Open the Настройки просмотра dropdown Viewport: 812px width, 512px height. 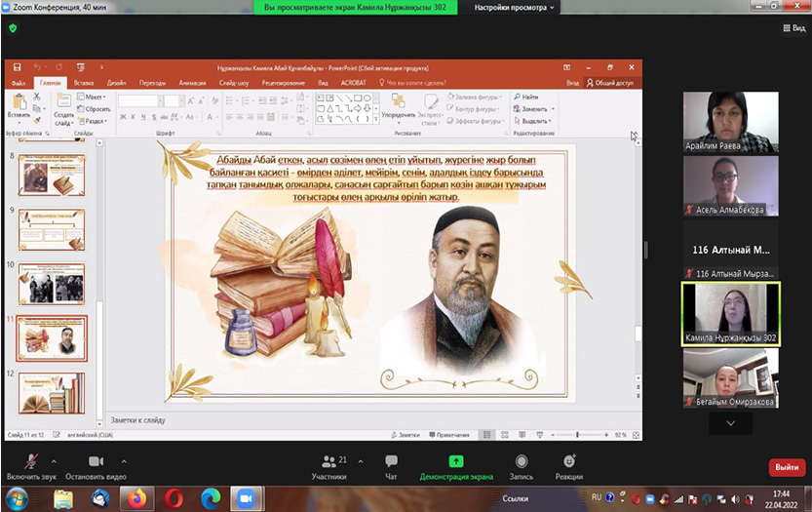click(510, 7)
